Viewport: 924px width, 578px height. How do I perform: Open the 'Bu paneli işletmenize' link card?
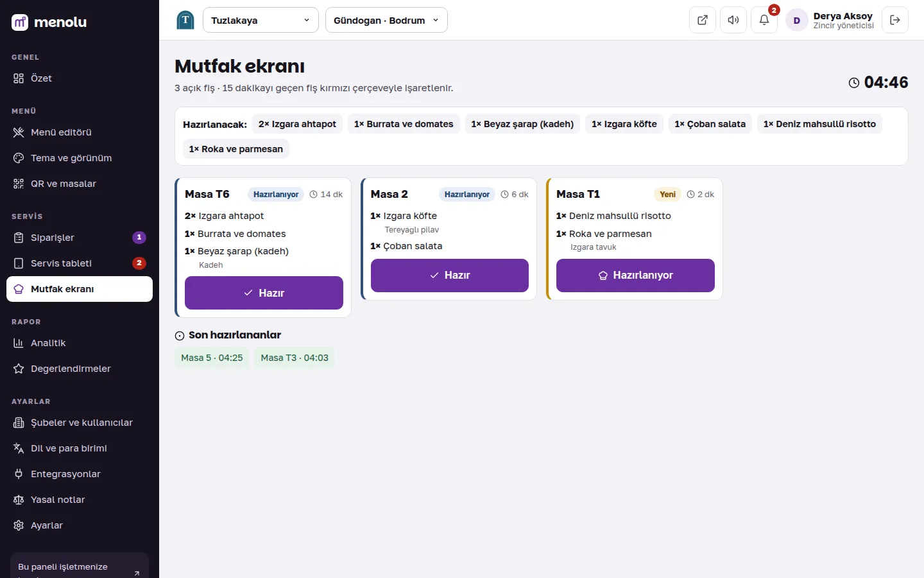80,566
